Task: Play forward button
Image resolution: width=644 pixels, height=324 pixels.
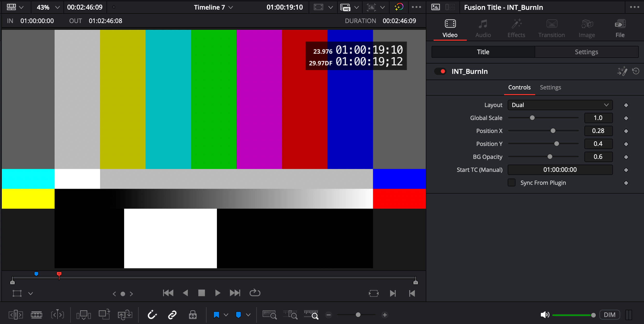Action: (218, 293)
